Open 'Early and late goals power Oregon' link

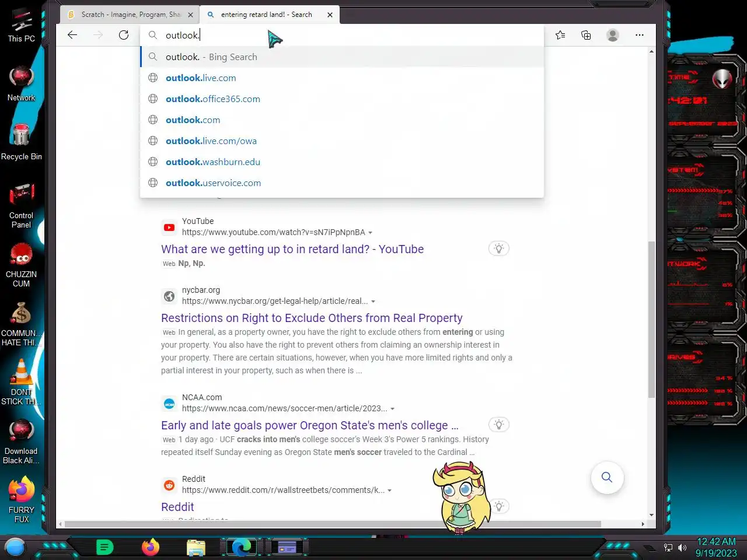point(310,425)
